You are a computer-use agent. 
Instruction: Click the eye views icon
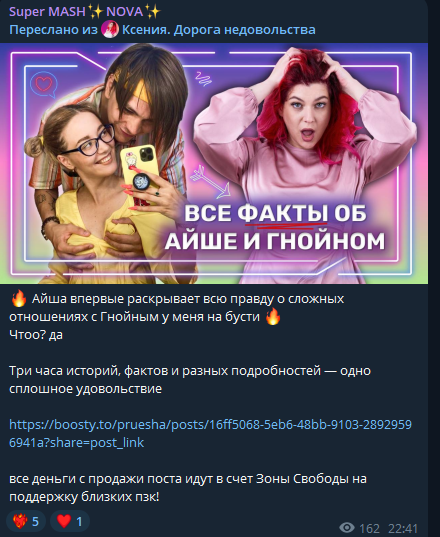[347, 527]
